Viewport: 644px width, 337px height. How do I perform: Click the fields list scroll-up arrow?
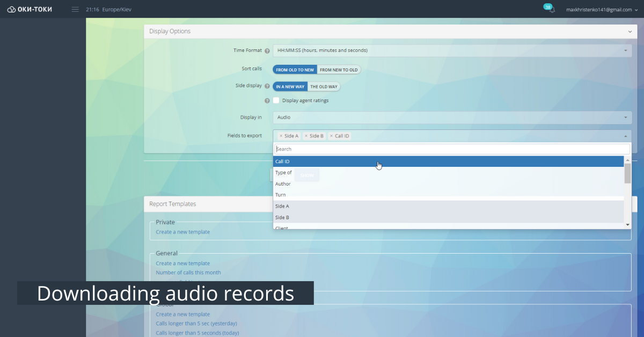[x=628, y=159]
